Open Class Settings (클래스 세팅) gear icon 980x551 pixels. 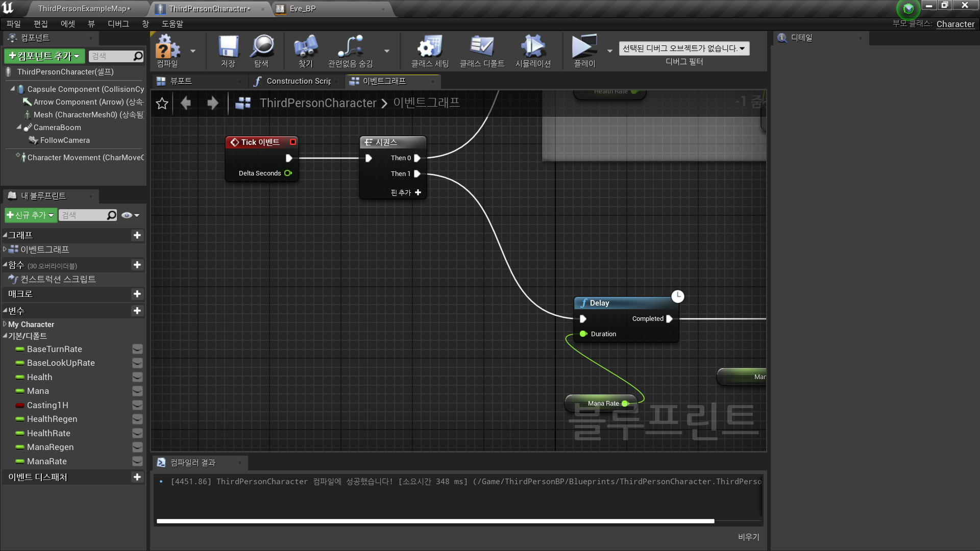[x=430, y=47]
